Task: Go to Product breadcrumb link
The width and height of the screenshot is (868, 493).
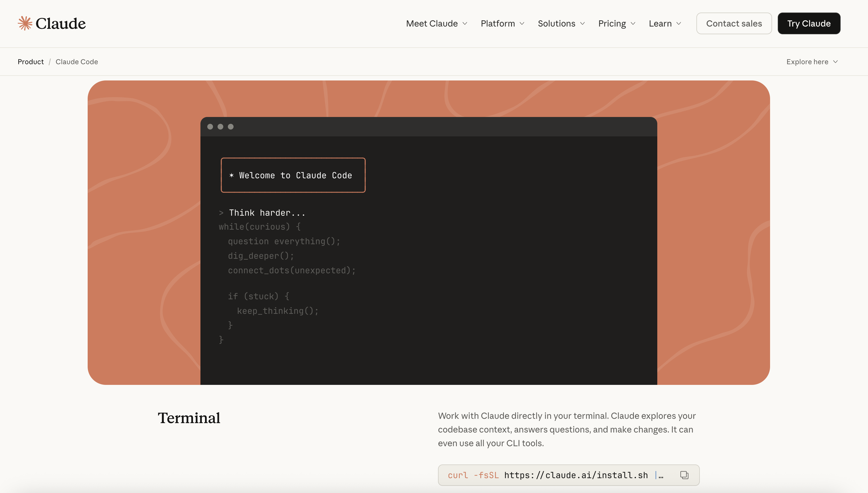Action: [31, 62]
